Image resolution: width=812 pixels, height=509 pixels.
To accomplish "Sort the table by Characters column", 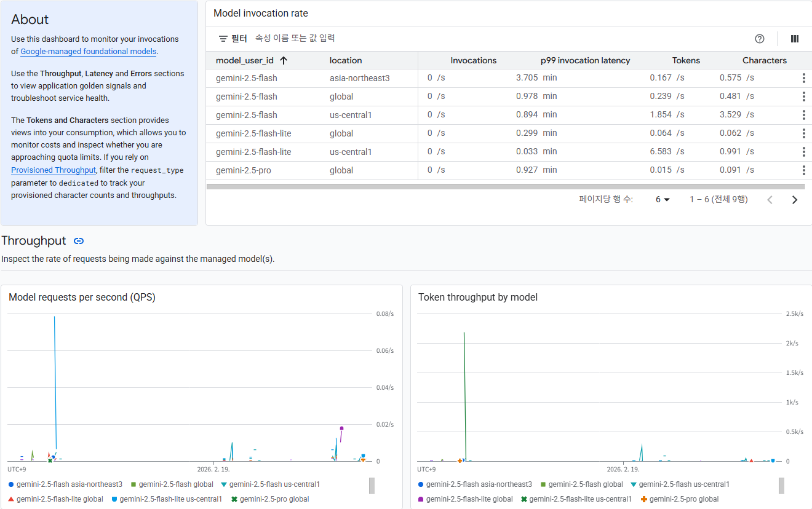I will (x=765, y=60).
